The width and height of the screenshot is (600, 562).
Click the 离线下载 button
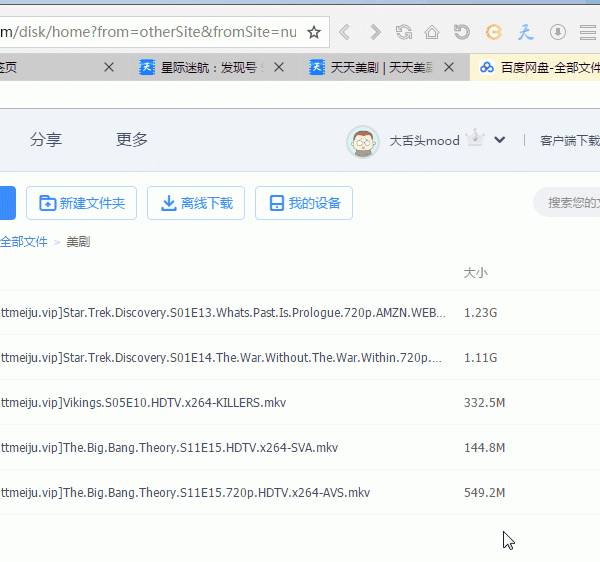(196, 203)
